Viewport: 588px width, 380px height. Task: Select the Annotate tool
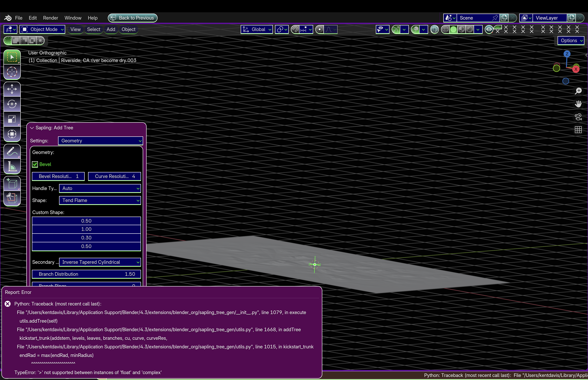click(x=12, y=151)
